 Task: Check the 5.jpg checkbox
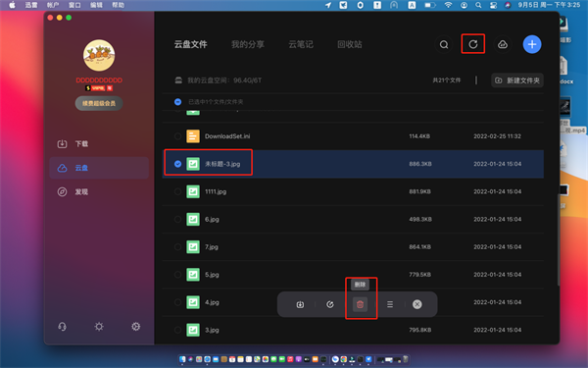(x=177, y=275)
